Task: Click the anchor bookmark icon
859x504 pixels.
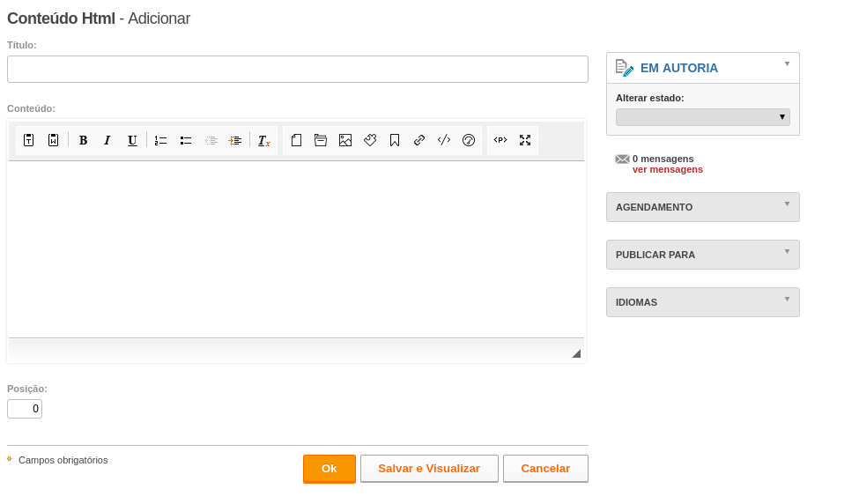Action: pos(395,140)
